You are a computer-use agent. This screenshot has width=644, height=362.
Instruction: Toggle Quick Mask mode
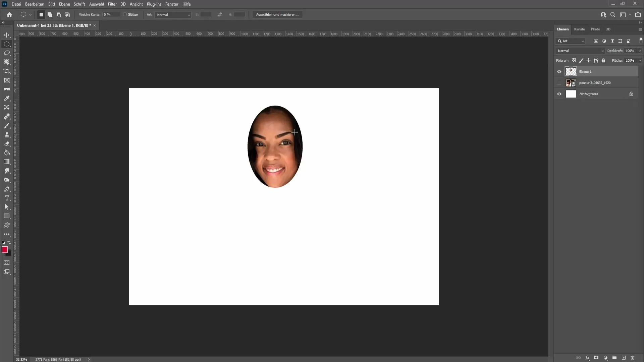pyautogui.click(x=7, y=263)
